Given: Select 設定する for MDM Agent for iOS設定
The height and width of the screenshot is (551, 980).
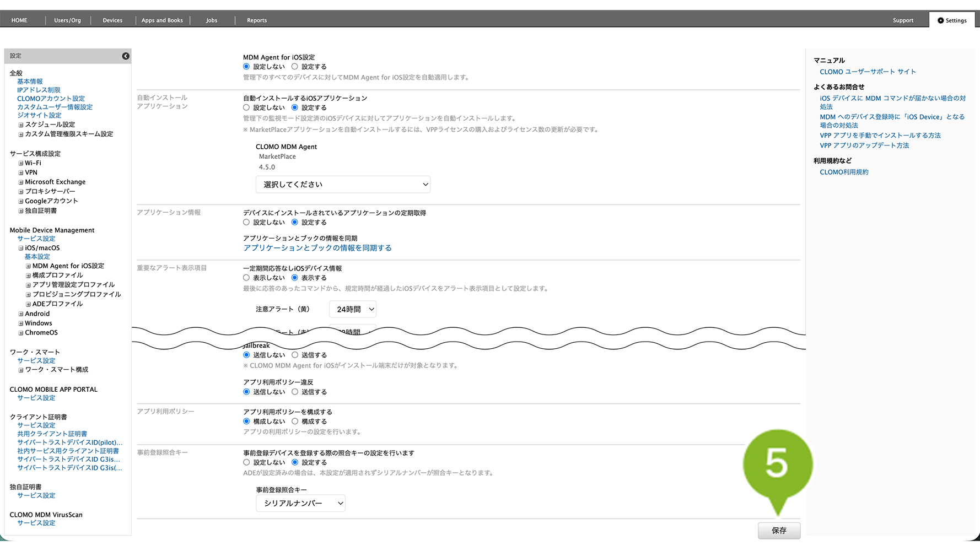Looking at the screenshot, I should pos(295,67).
